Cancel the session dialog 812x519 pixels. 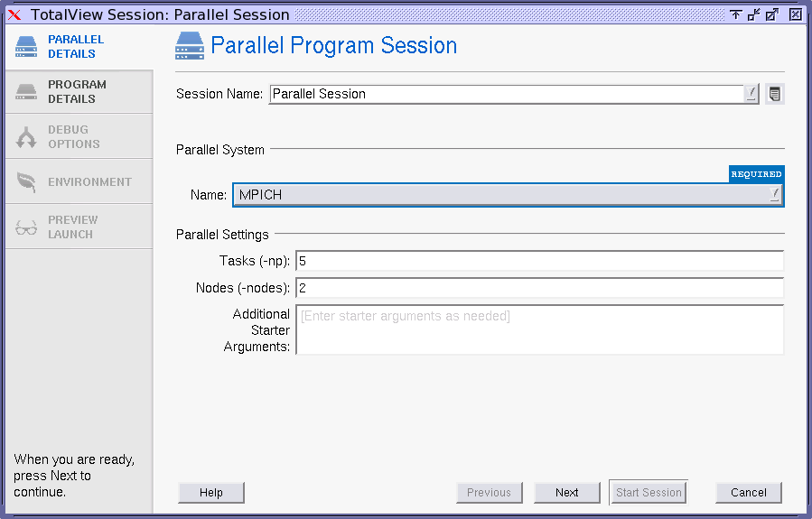click(748, 493)
